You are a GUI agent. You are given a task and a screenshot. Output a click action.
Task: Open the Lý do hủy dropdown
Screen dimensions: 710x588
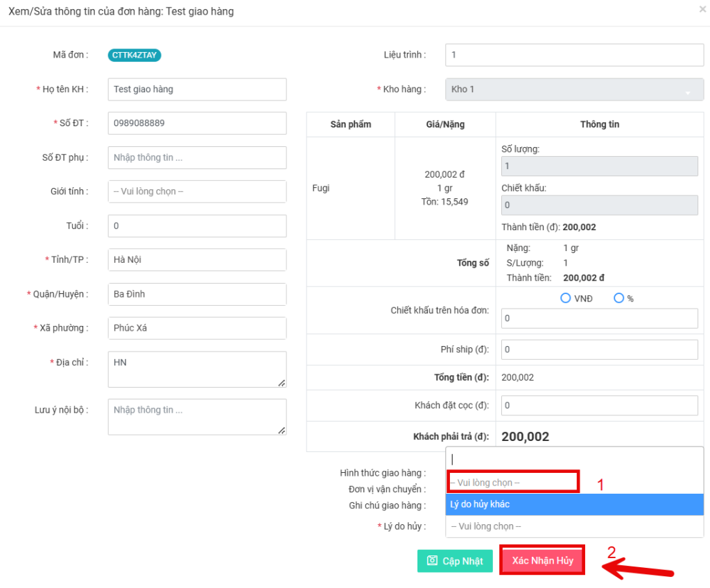(574, 526)
